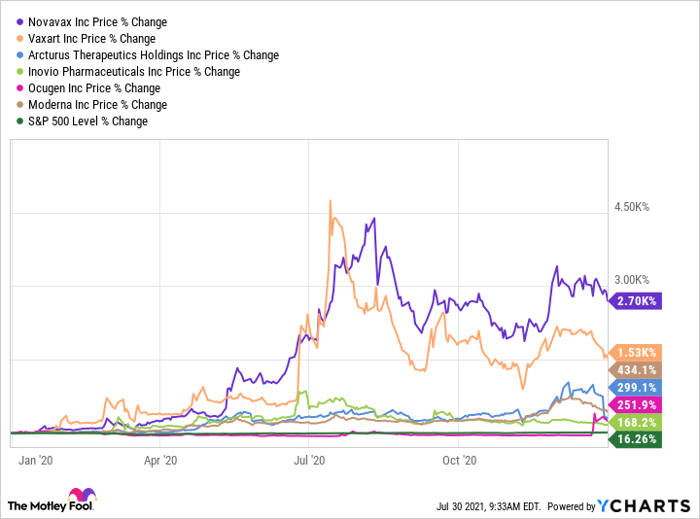Click the Vaxart 1.53K% end value tag
Viewport: 700px width, 519px height.
pyautogui.click(x=634, y=353)
